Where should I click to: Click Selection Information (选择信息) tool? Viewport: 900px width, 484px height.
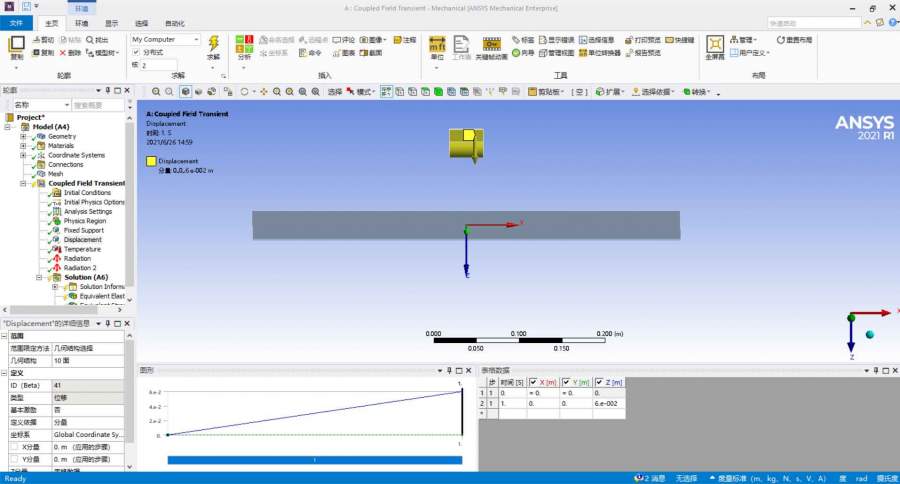(596, 40)
